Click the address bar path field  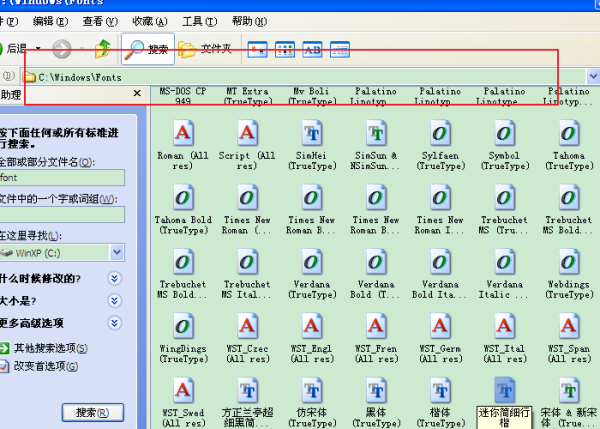(x=304, y=77)
